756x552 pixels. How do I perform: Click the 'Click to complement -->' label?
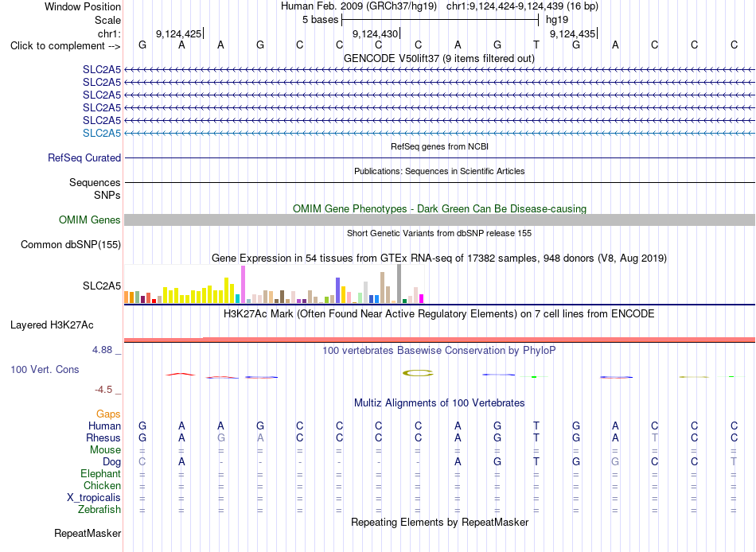65,46
